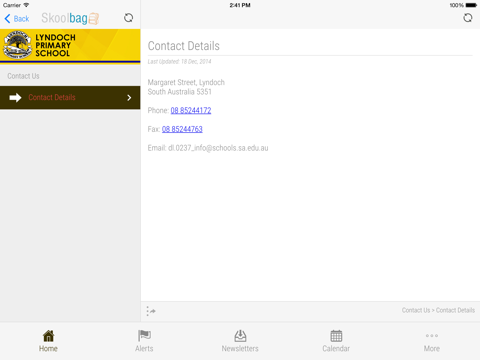This screenshot has width=480, height=360.
Task: Tap the Lyndoch Primary School crest logo
Action: click(17, 45)
